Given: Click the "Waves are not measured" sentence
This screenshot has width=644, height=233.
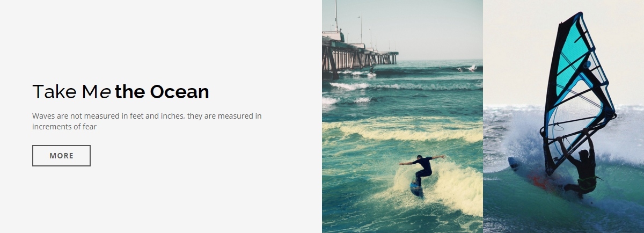Looking at the screenshot, I should pos(147,116).
